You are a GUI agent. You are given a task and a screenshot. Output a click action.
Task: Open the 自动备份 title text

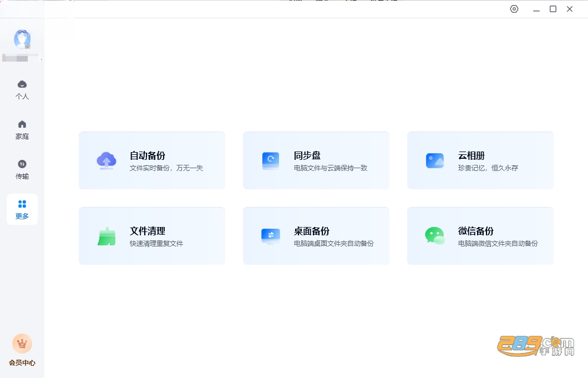point(148,155)
